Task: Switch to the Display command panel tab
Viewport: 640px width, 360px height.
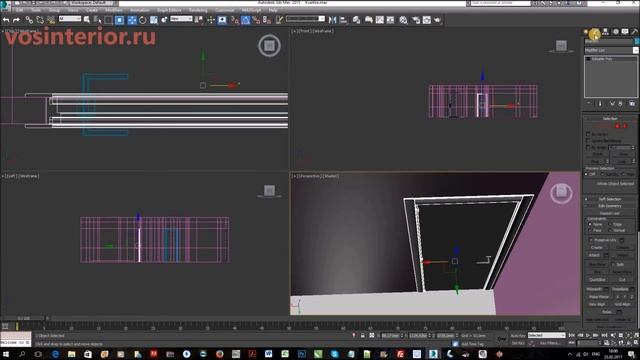Action: click(x=625, y=32)
